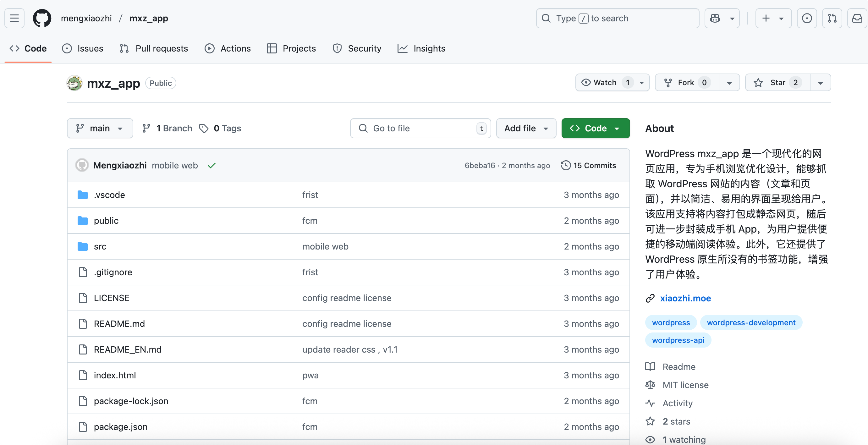This screenshot has height=445, width=868.
Task: Click the green commit status checkmark
Action: pos(212,165)
